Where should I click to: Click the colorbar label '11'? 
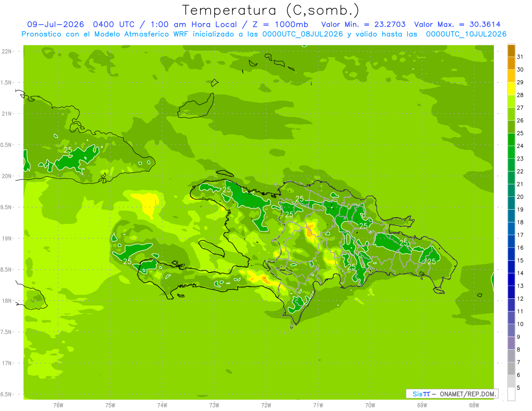(520, 311)
